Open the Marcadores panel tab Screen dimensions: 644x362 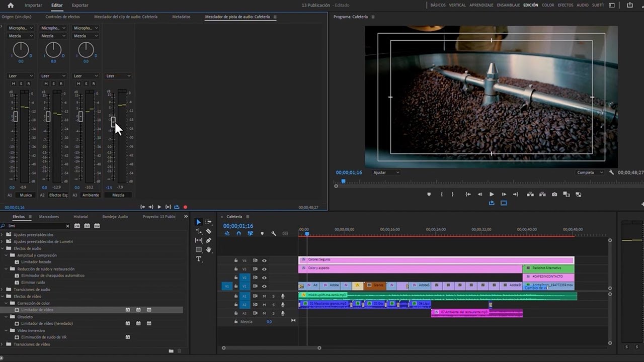pyautogui.click(x=49, y=217)
